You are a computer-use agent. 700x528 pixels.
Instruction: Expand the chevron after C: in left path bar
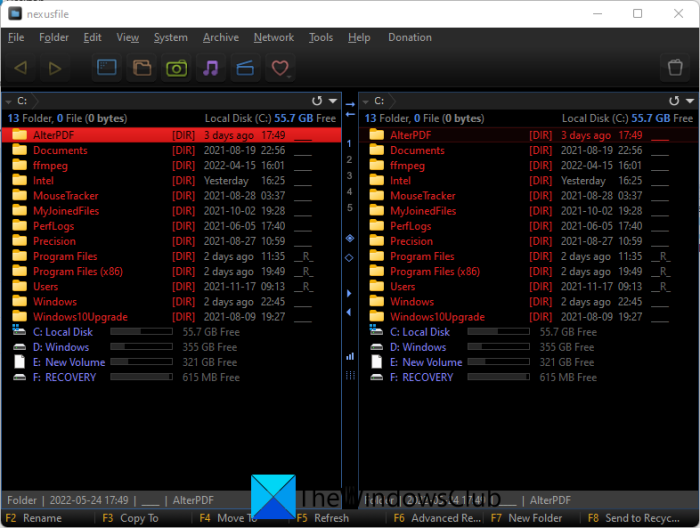(x=35, y=101)
